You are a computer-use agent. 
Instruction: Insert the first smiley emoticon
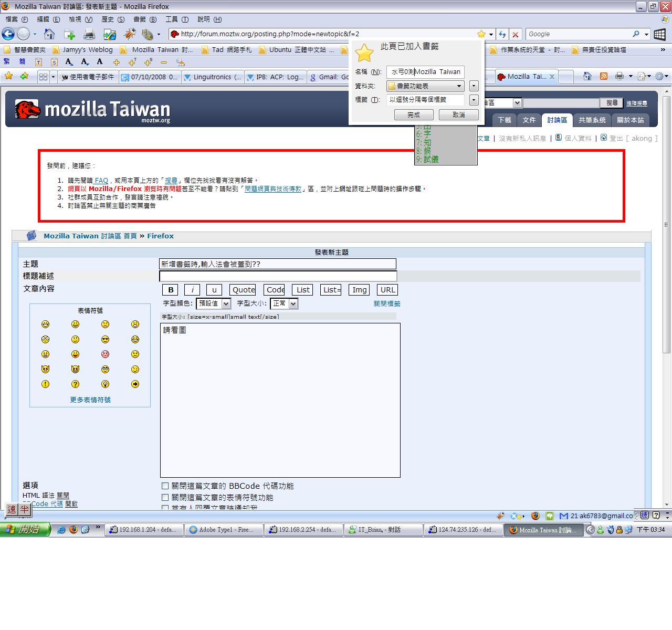tap(46, 324)
